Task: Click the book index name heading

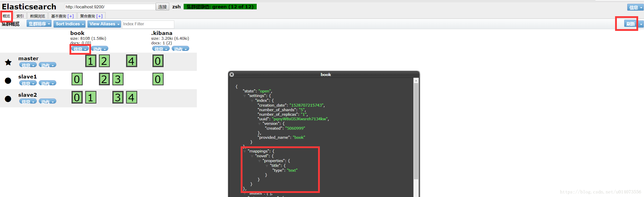Action: point(77,33)
